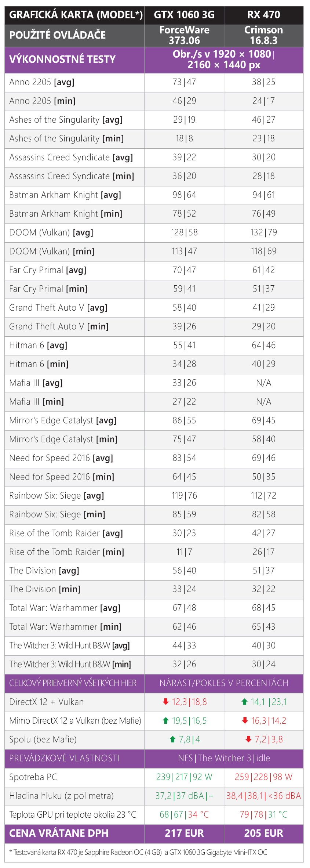Click the VÝKONNOSTNÉ TESTY section header
This screenshot has height=868, width=310.
pyautogui.click(x=62, y=59)
